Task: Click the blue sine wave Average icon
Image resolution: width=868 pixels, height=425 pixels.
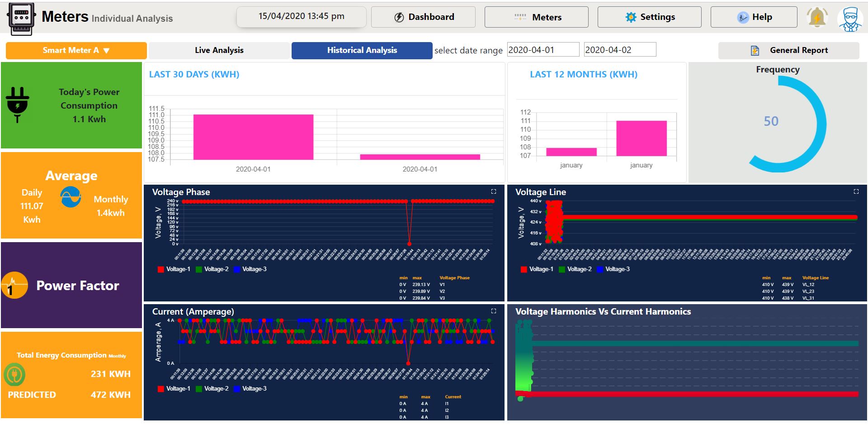Action: pos(71,197)
